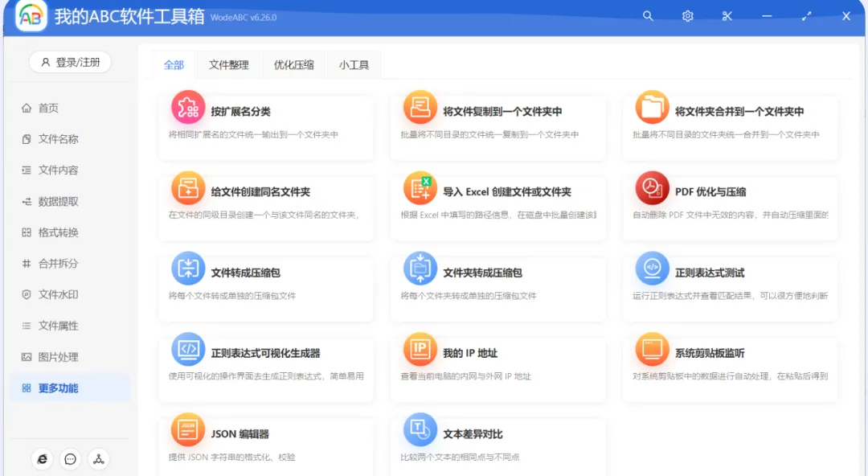Click the scissors icon in title bar

pos(727,16)
